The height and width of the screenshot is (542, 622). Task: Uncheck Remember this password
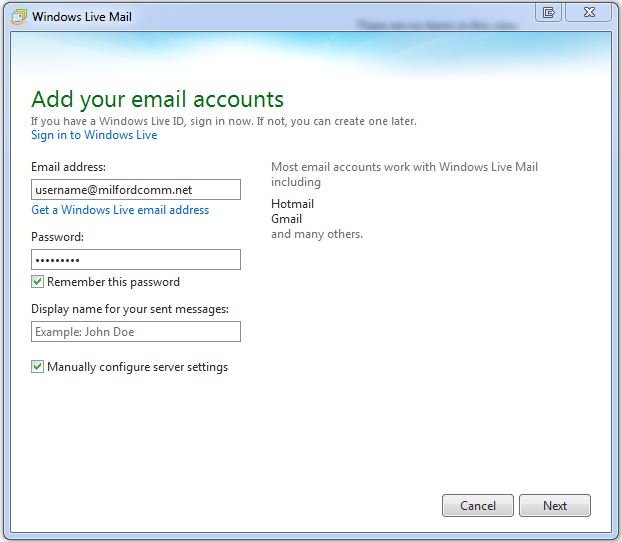37,282
